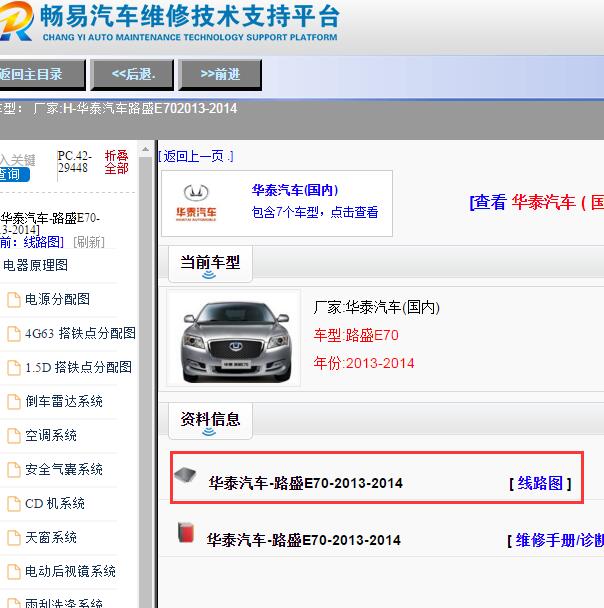The image size is (604, 608).
Task: Open 查看 华泰汽车 link at right
Action: click(537, 202)
